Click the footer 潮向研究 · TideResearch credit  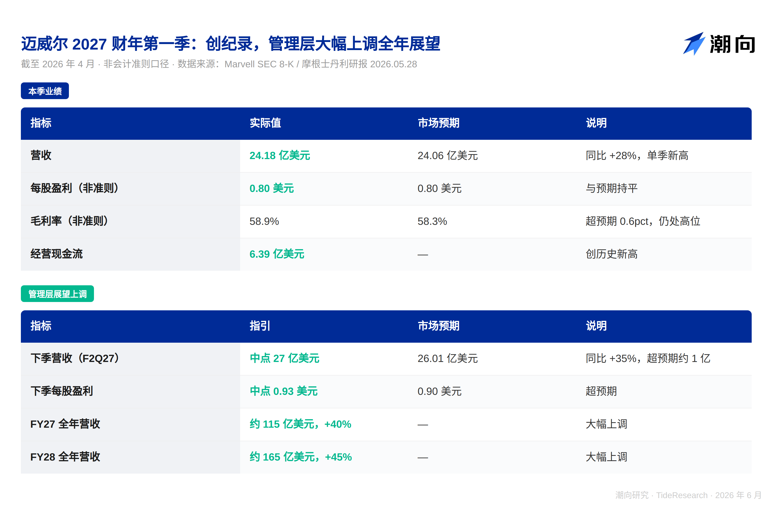pyautogui.click(x=688, y=495)
